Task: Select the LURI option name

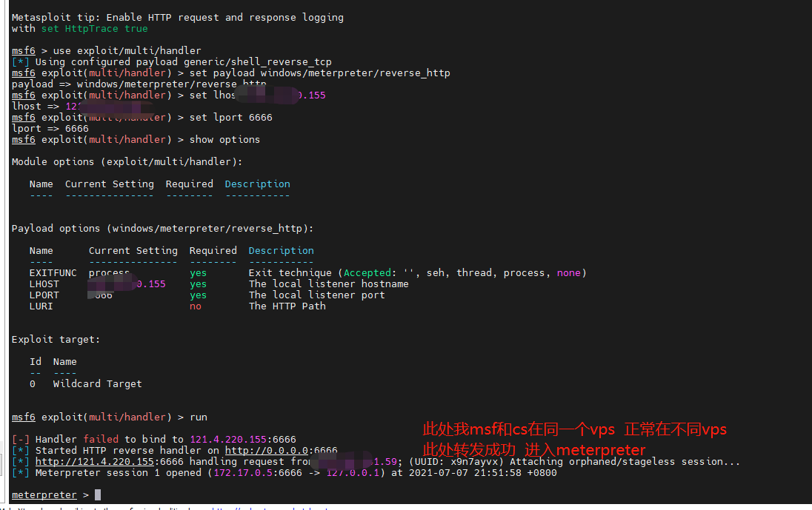Action: click(x=41, y=306)
